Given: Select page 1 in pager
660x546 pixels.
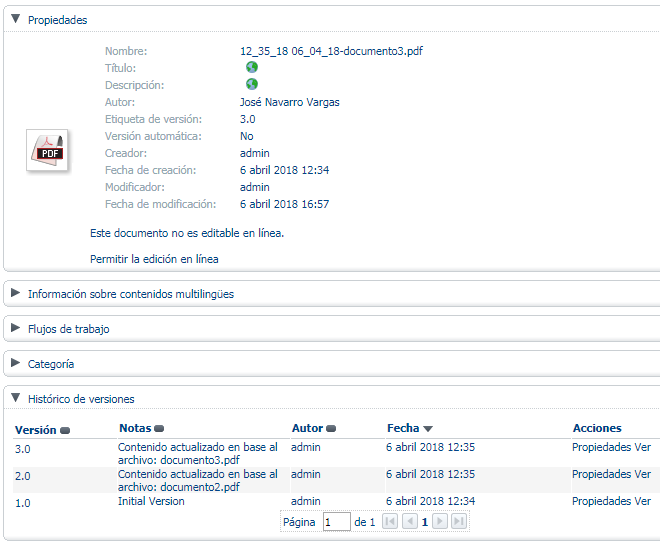Looking at the screenshot, I should tap(425, 522).
